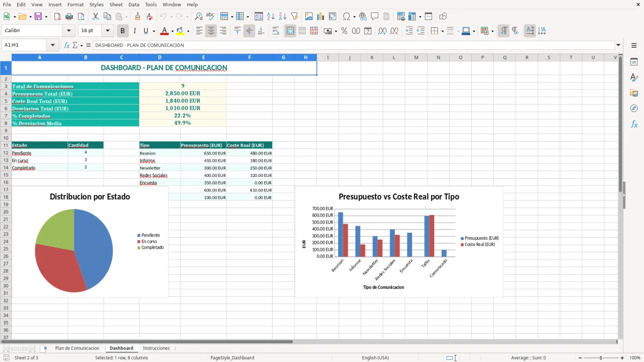This screenshot has height=362, width=644.
Task: Apply AutoFilter to the data
Action: 295,17
